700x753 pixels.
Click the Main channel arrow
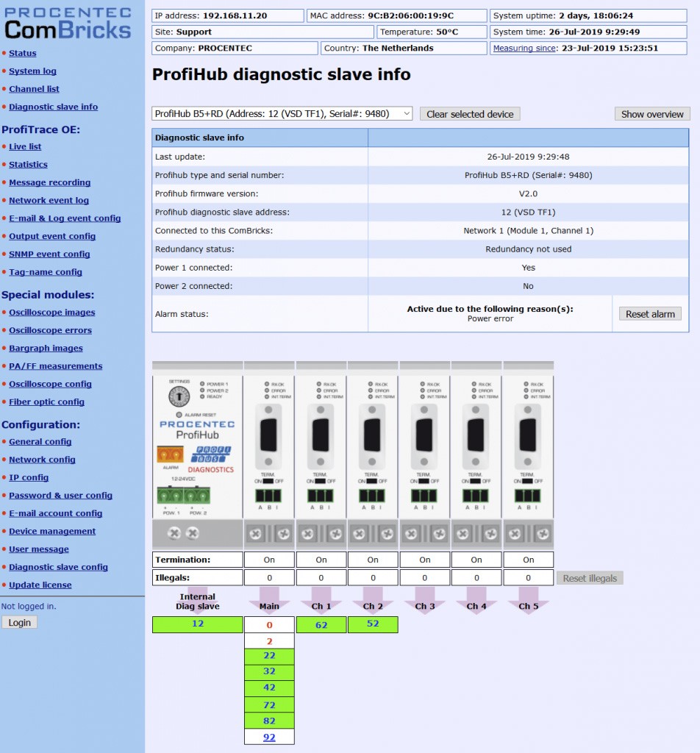269,602
